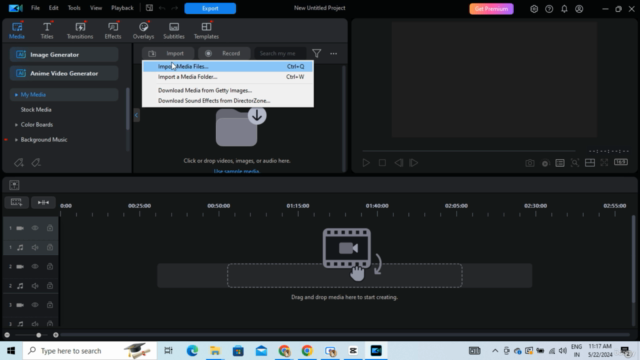Viewport: 640px width, 360px height.
Task: Click the Use sample media link
Action: (237, 171)
